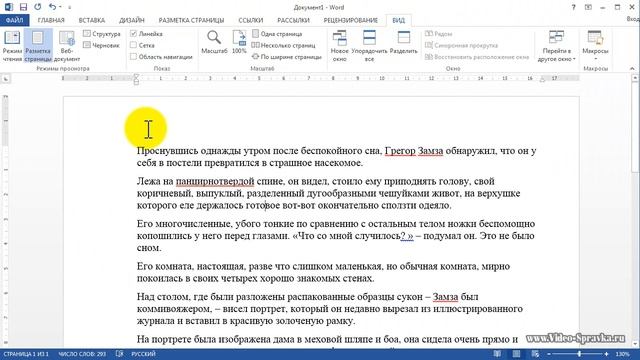The height and width of the screenshot is (360, 640).
Task: Switch to the ССЫЛКИ tab
Action: coord(251,20)
